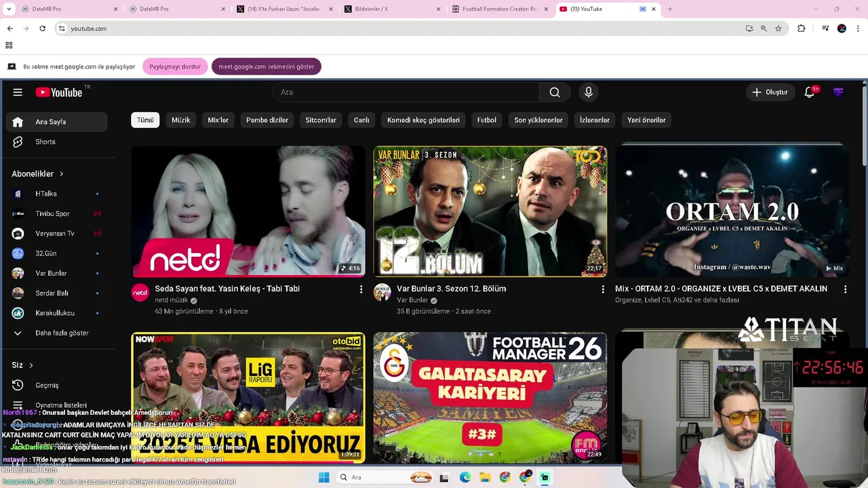The height and width of the screenshot is (488, 868).
Task: Open Chrome extensions puzzle icon
Action: point(802,28)
